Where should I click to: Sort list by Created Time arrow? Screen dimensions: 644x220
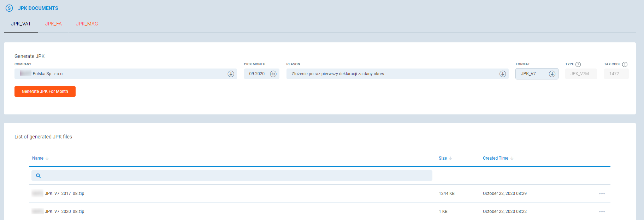click(x=512, y=159)
